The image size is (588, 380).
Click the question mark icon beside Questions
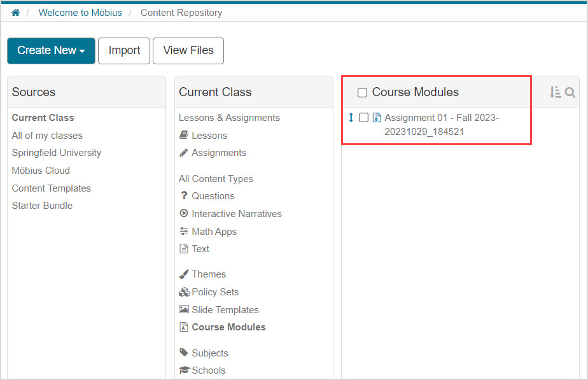click(184, 196)
